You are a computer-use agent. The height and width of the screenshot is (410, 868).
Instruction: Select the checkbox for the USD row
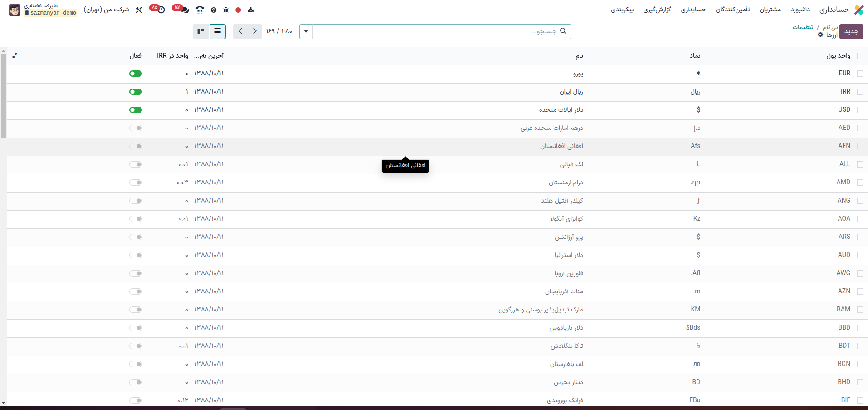pos(860,110)
